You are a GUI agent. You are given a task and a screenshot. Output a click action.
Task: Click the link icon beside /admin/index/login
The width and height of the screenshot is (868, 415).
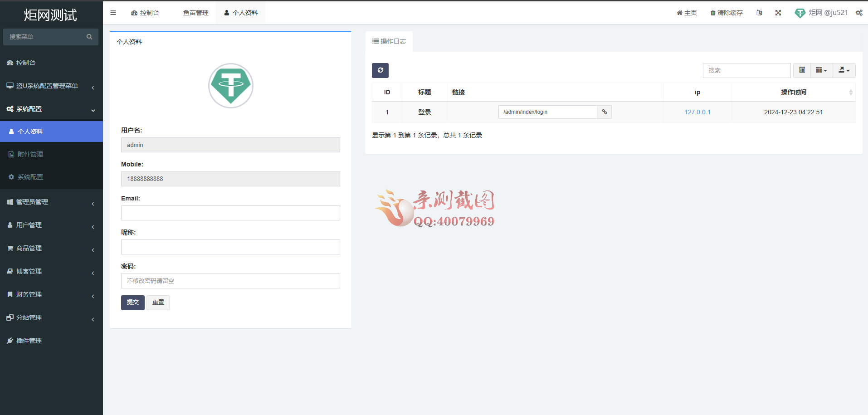tap(604, 112)
